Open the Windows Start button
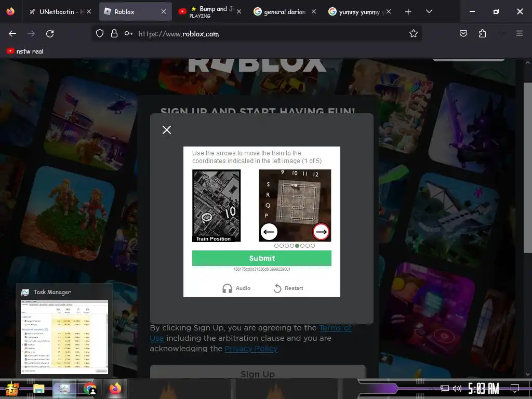 (x=12, y=389)
